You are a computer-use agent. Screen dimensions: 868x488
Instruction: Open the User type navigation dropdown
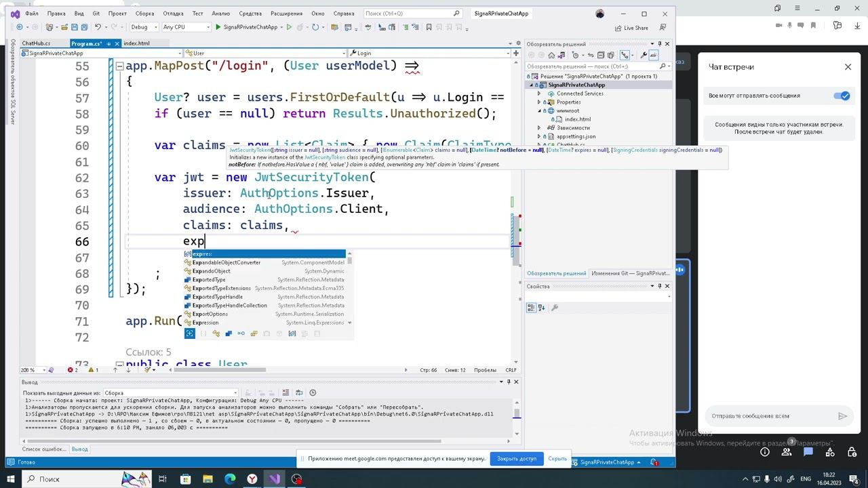click(266, 53)
